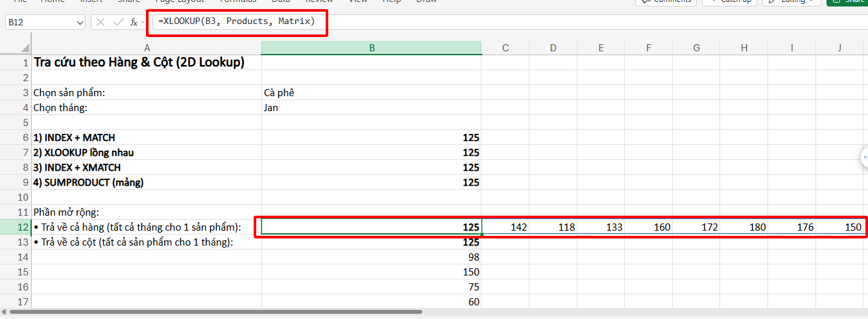Click the side pane handle on right edge
868x319 pixels.
pyautogui.click(x=864, y=157)
